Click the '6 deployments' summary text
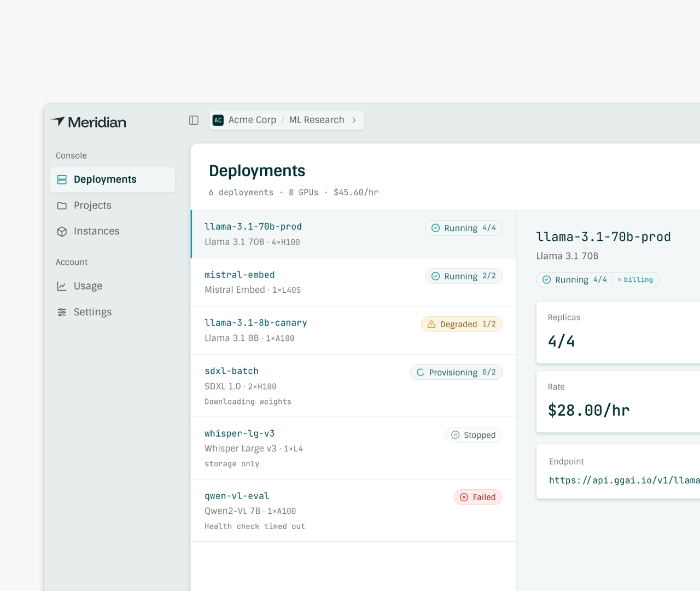This screenshot has height=591, width=700. (x=241, y=193)
